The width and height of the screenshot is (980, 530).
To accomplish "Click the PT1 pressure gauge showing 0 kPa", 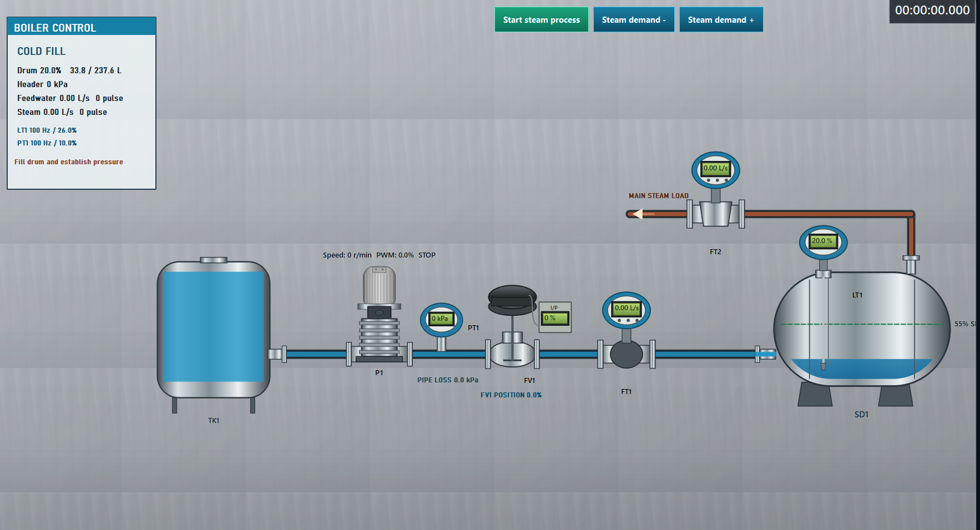I will (x=442, y=320).
